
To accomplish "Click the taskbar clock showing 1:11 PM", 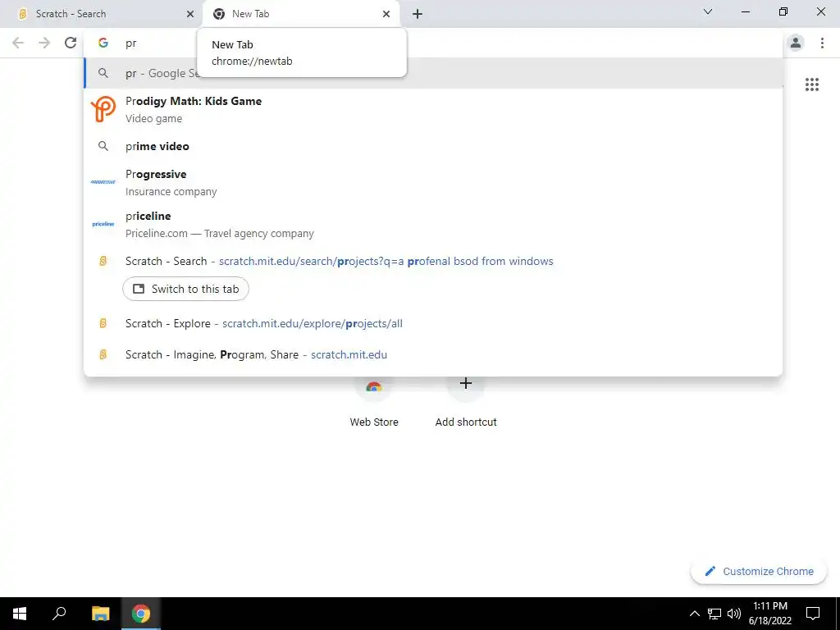I will point(769,614).
